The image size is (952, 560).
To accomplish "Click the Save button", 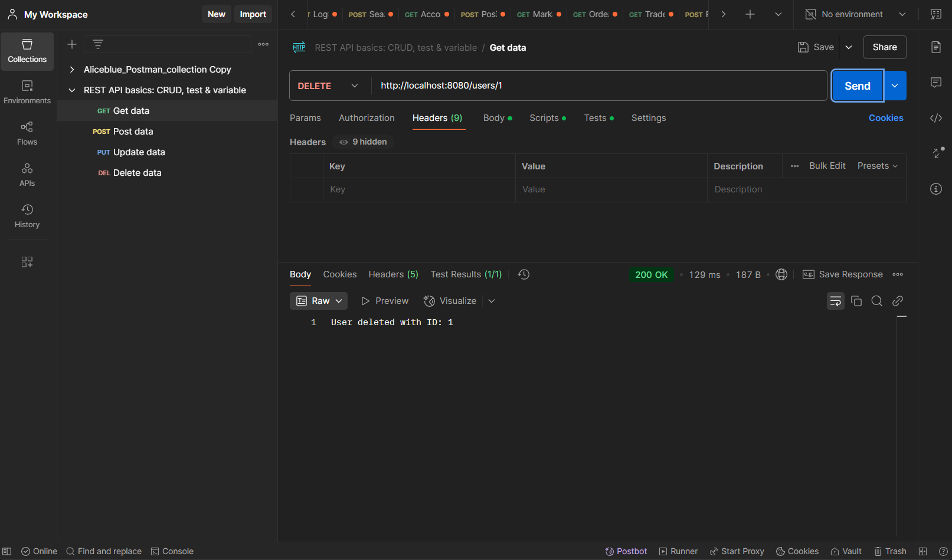I will pos(816,47).
